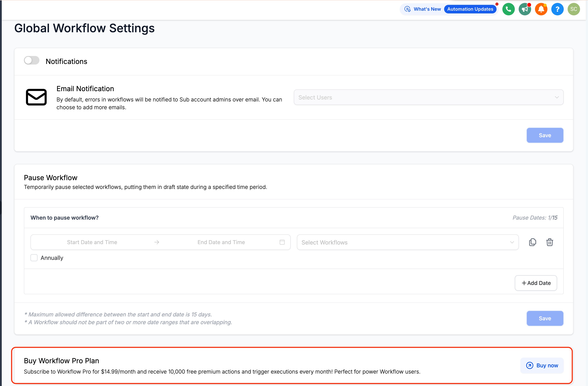The width and height of the screenshot is (588, 386).
Task: Click the blue help question mark icon
Action: 557,9
